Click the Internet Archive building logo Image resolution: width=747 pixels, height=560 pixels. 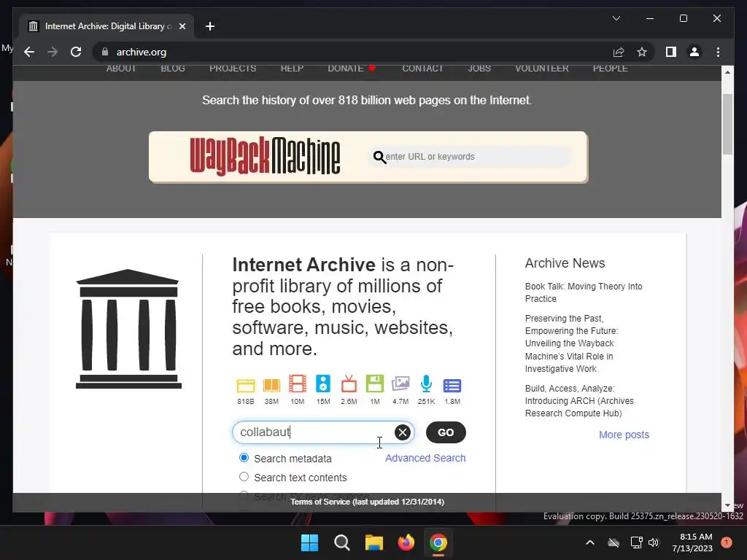pos(128,329)
